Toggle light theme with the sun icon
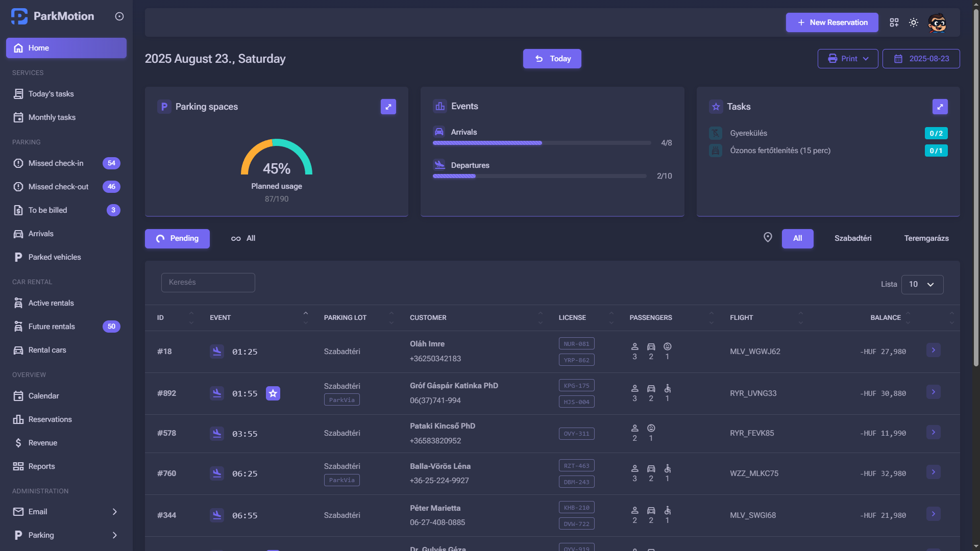The image size is (980, 551). point(914,22)
